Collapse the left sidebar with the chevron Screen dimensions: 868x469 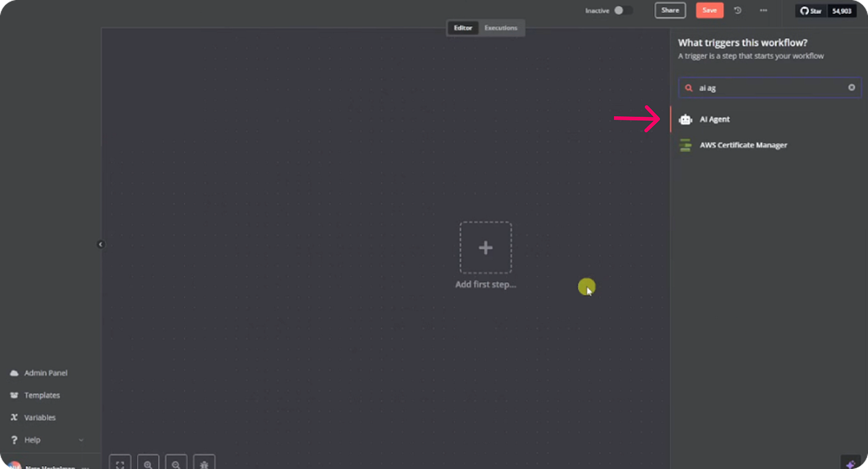click(100, 244)
